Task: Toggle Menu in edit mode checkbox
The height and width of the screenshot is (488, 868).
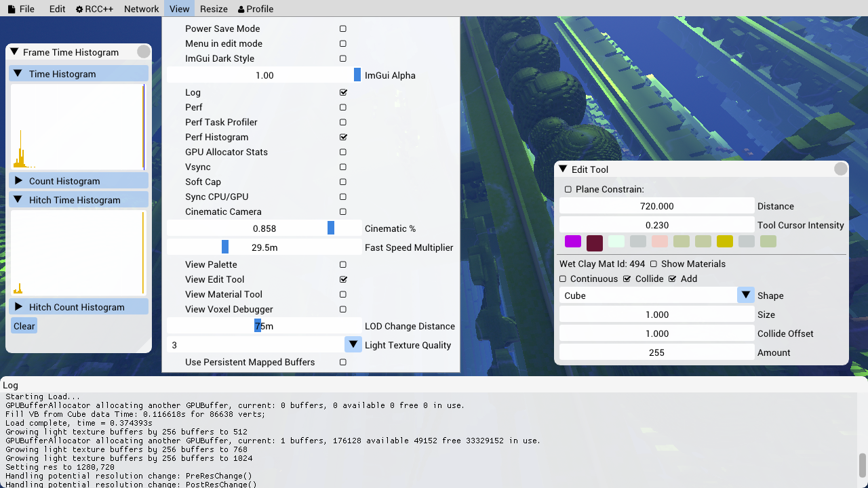Action: [343, 43]
